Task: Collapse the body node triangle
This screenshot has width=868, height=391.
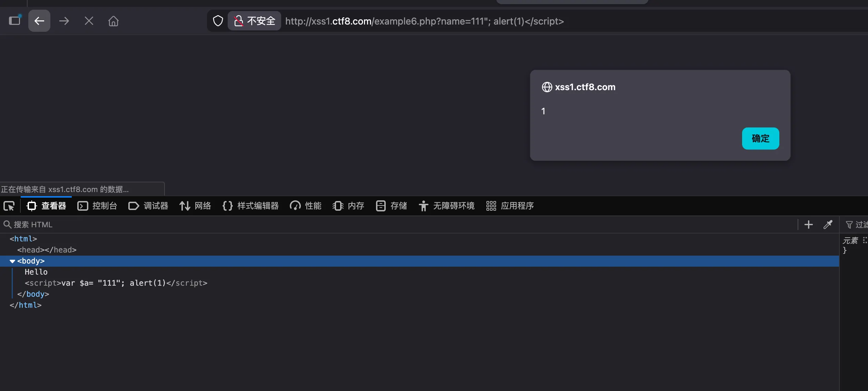Action: coord(12,261)
